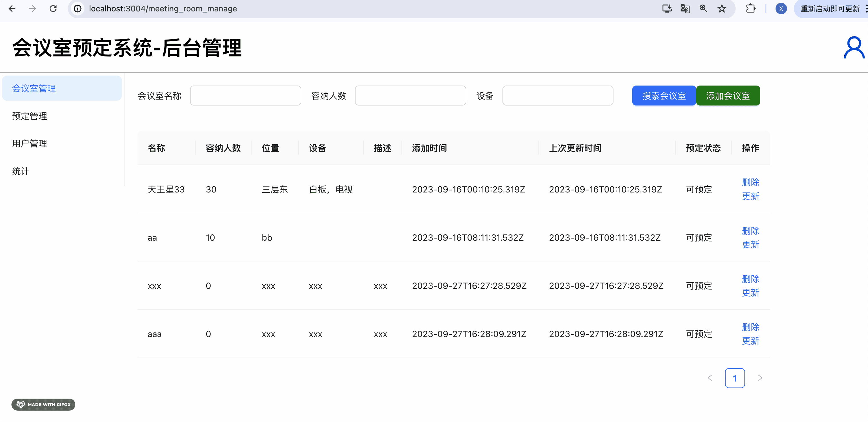Select page 1 in pagination
This screenshot has width=868, height=422.
pyautogui.click(x=734, y=378)
